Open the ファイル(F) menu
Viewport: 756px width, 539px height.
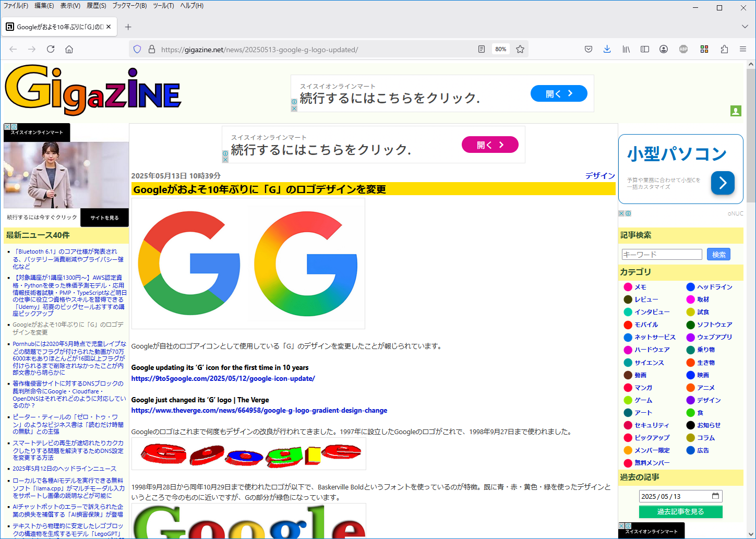pos(16,6)
